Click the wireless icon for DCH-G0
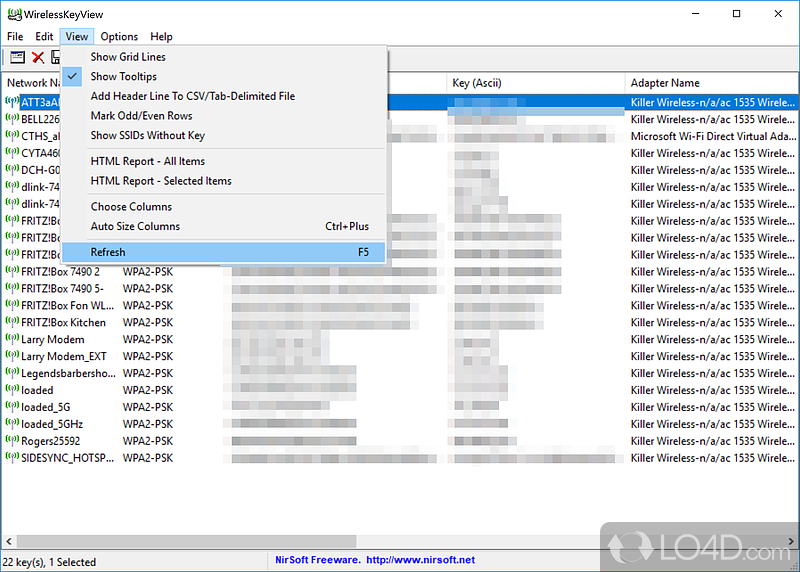The image size is (800, 572). point(12,169)
